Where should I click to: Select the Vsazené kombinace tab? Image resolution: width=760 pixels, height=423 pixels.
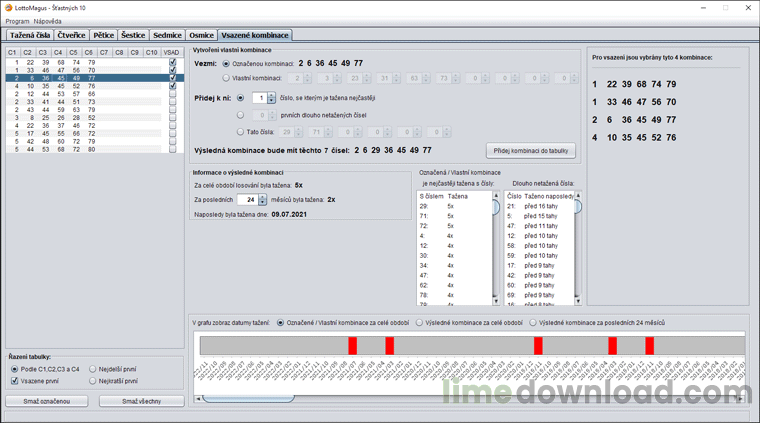coord(255,35)
